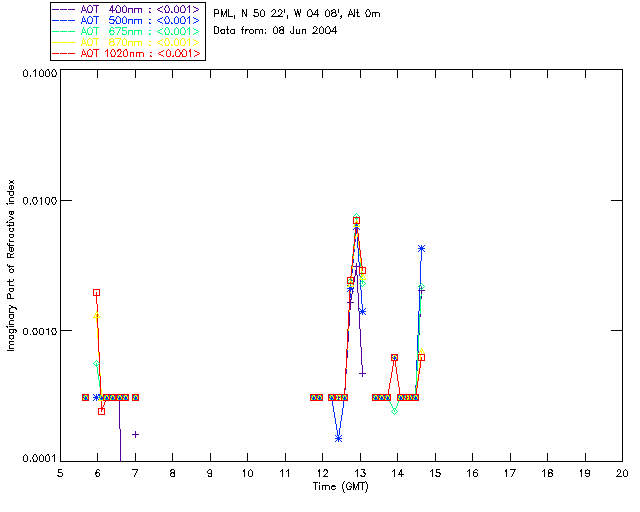Click the x-axis tick label 17
The width and height of the screenshot is (640, 512).
[510, 473]
